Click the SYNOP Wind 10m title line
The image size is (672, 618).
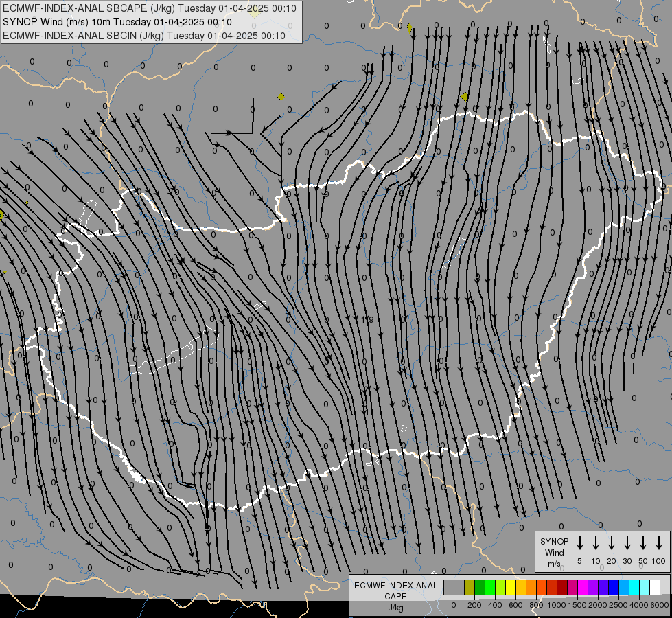coord(117,22)
